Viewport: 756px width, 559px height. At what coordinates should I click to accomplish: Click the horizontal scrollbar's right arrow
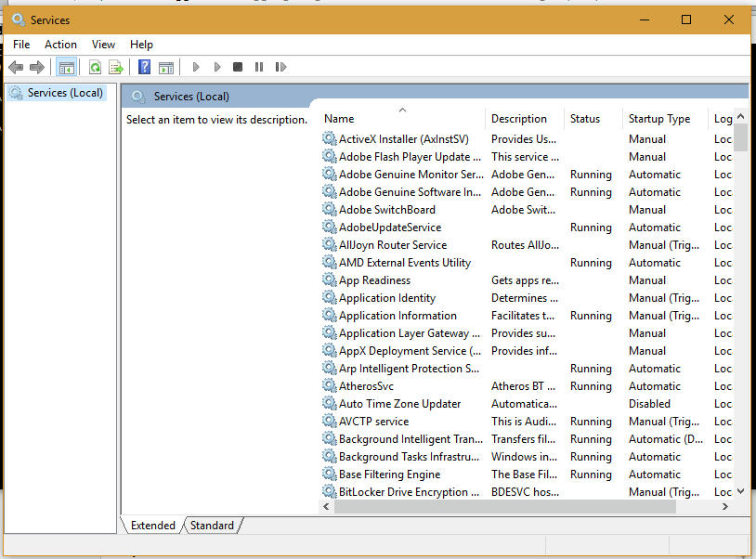pos(725,507)
